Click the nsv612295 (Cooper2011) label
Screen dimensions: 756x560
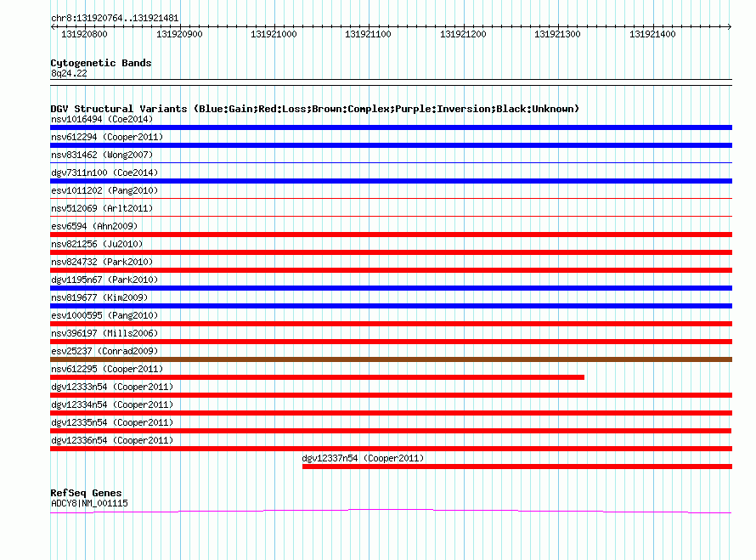tap(107, 369)
